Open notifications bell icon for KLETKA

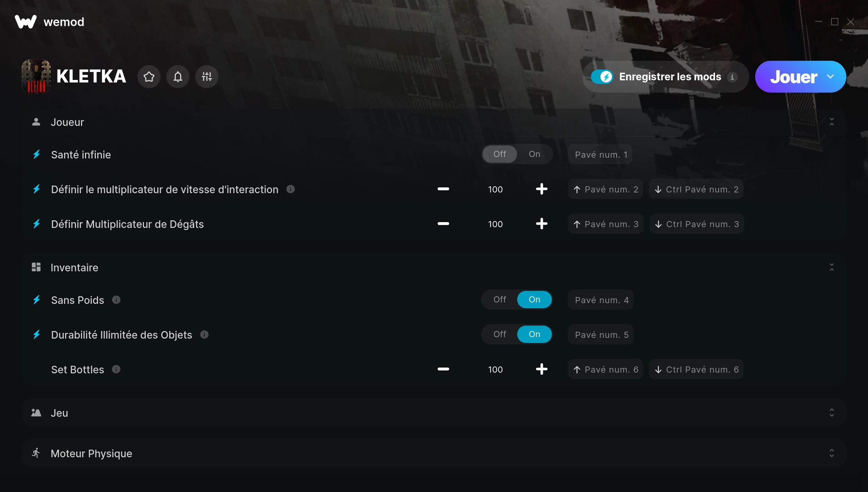pos(178,77)
